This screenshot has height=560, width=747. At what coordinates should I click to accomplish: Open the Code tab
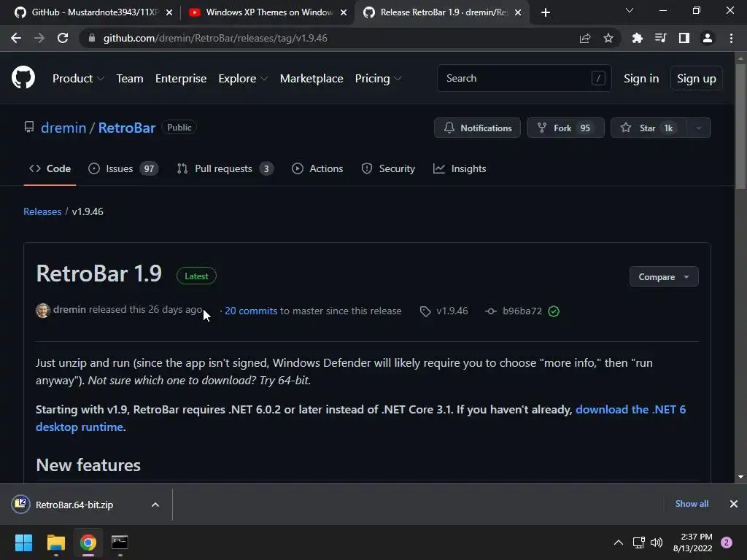tap(50, 168)
